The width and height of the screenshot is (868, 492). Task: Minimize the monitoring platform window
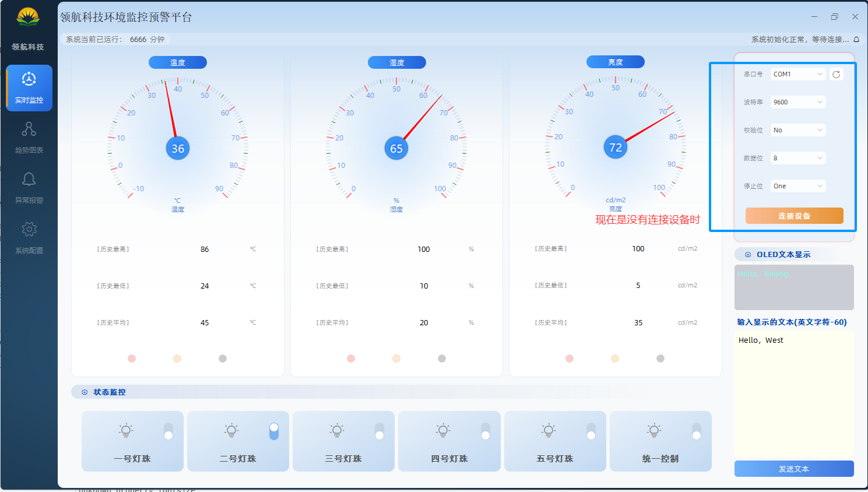(814, 17)
